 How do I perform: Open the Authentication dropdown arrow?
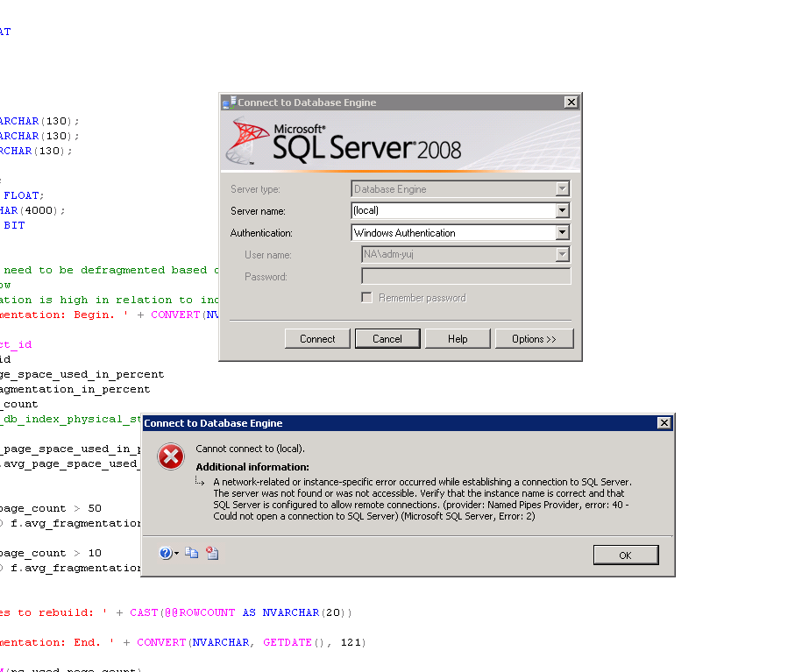tap(563, 232)
